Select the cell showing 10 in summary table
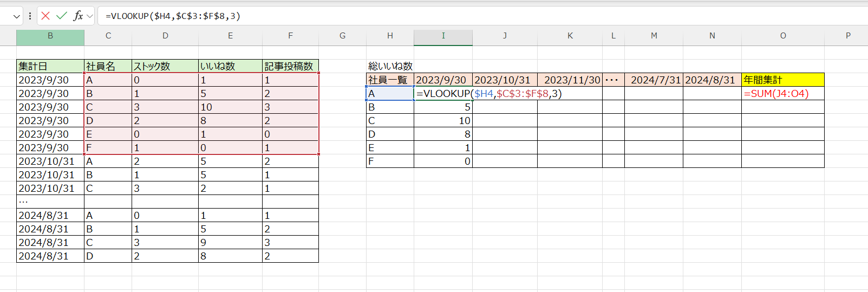 coord(443,120)
